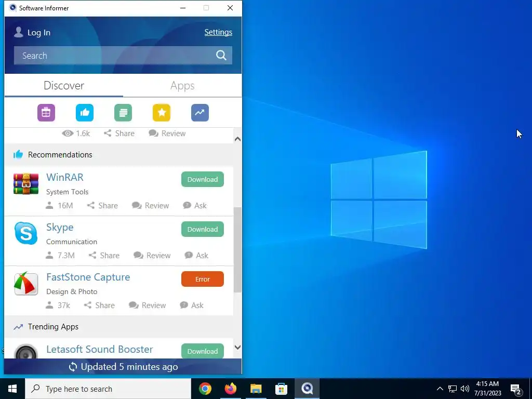The image size is (532, 399).
Task: Click the taskbar clock showing 4:15 AM
Action: click(x=487, y=389)
